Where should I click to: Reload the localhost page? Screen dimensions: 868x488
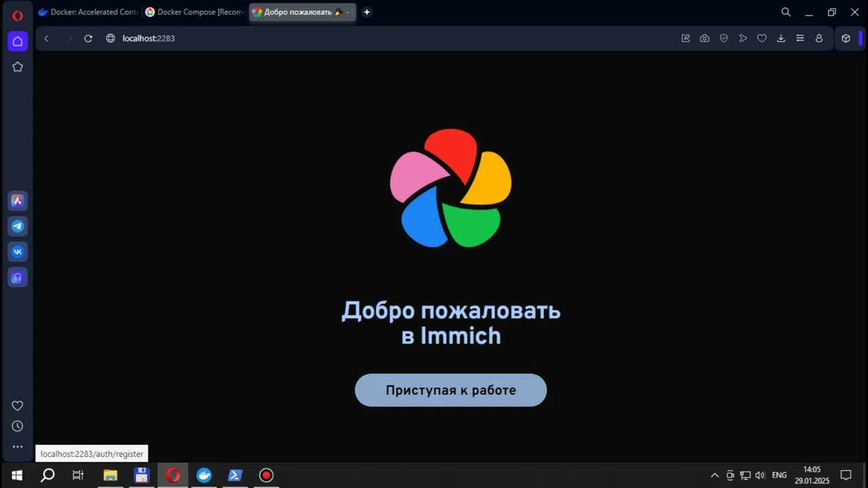tap(88, 39)
